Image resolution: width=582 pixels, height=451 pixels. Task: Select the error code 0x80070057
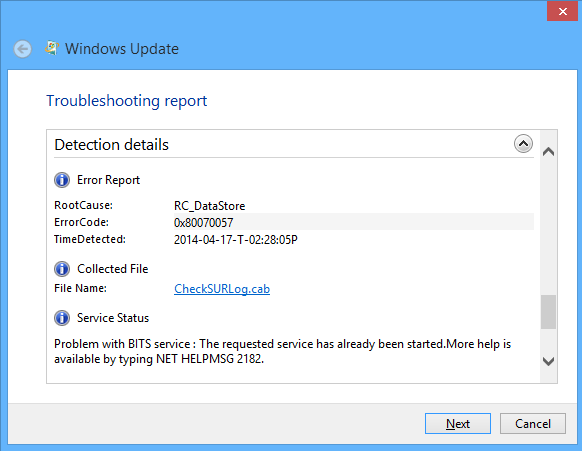click(x=203, y=223)
